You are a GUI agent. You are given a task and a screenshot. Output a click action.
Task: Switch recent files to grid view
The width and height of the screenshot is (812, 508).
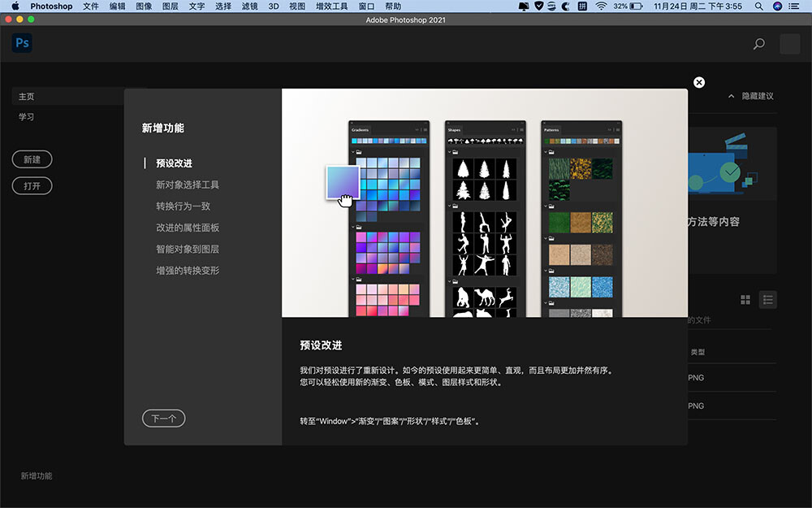(x=745, y=300)
